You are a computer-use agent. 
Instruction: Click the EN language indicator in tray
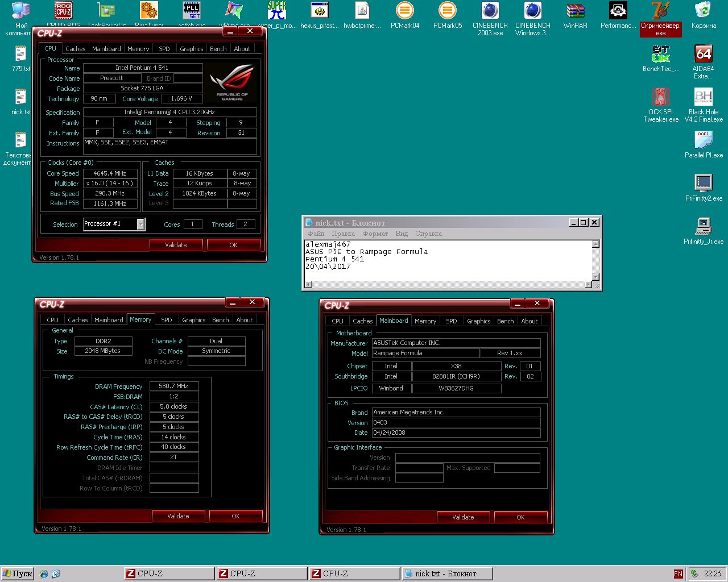[678, 574]
